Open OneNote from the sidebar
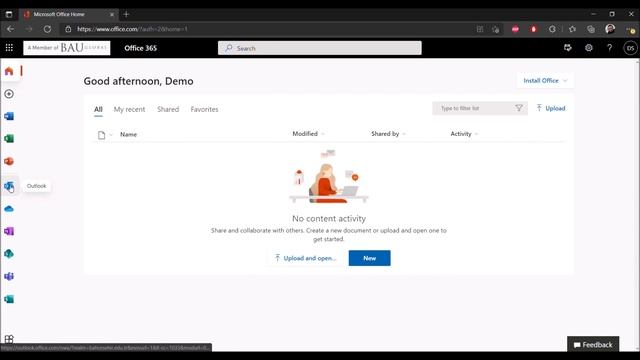Viewport: 640px width, 360px height. pos(9,231)
